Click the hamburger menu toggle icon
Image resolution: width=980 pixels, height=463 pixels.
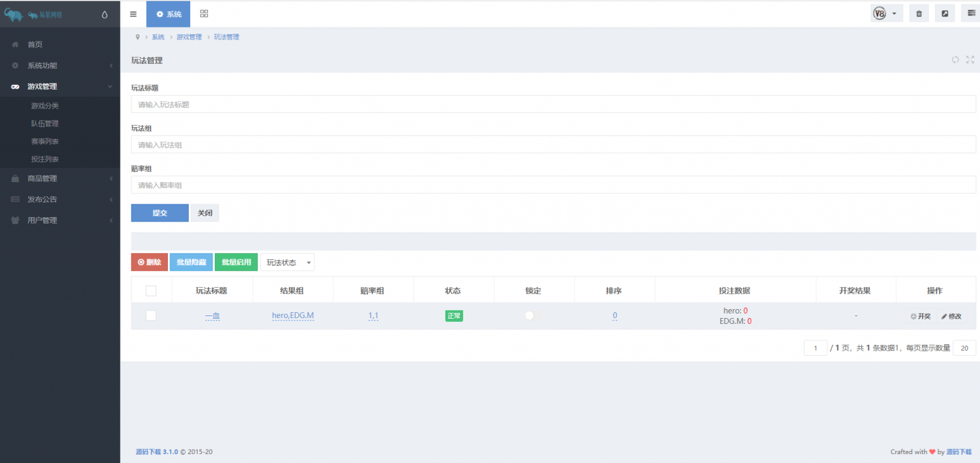tap(133, 14)
